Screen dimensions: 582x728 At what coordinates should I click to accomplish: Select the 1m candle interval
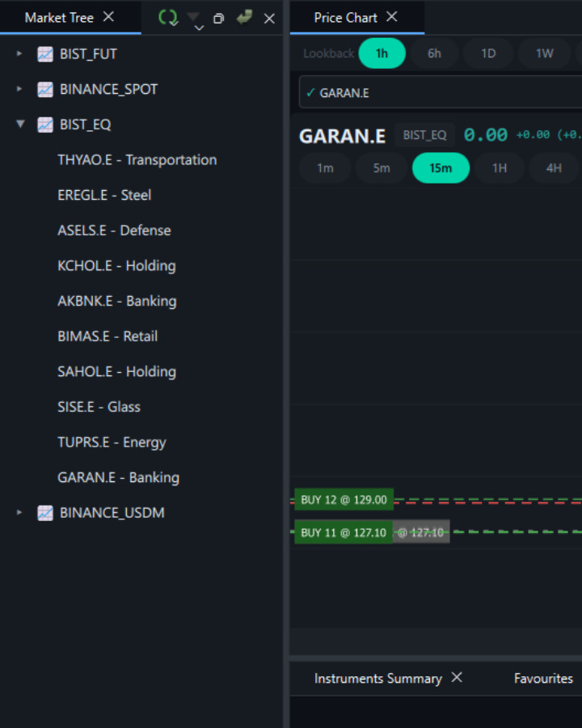[x=325, y=168]
